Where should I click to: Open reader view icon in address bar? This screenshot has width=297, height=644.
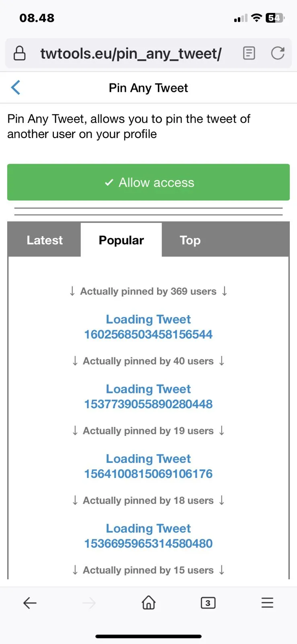pyautogui.click(x=249, y=53)
